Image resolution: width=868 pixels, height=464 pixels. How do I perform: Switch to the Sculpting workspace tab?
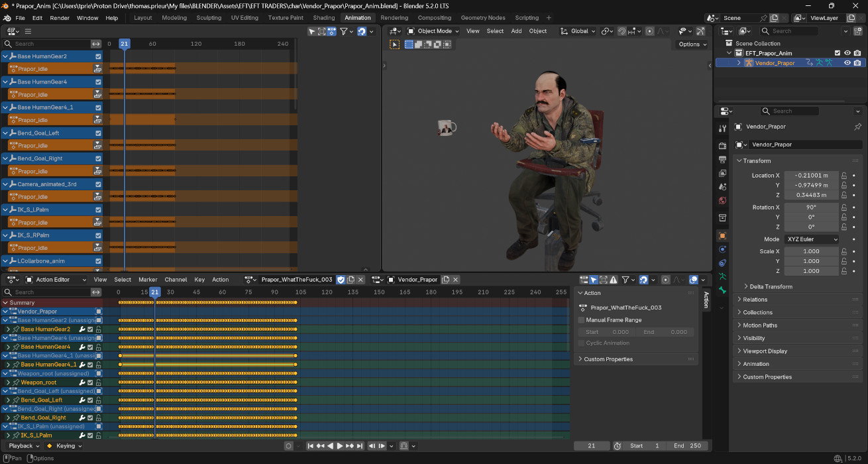click(x=209, y=18)
